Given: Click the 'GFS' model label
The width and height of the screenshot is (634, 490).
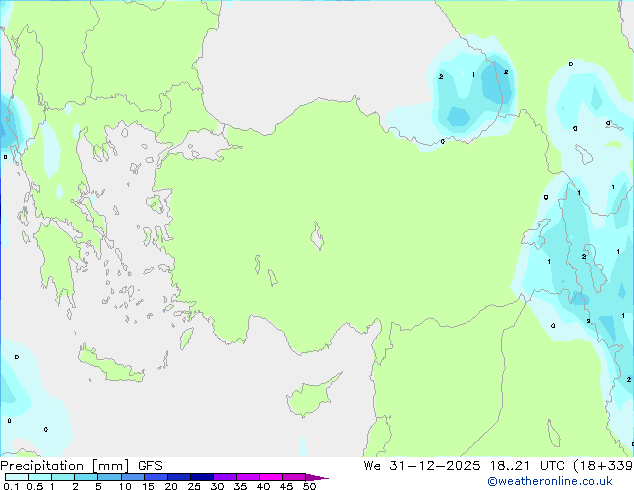Looking at the screenshot, I should 150,466.
